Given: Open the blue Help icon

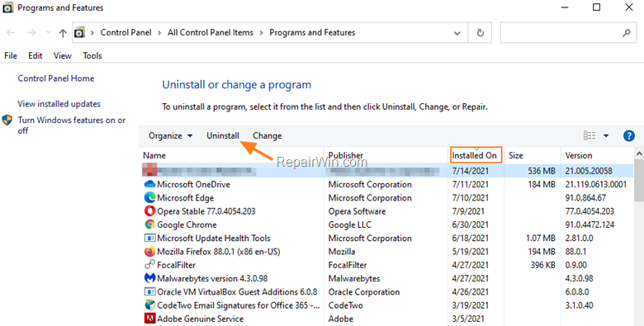Looking at the screenshot, I should click(629, 135).
